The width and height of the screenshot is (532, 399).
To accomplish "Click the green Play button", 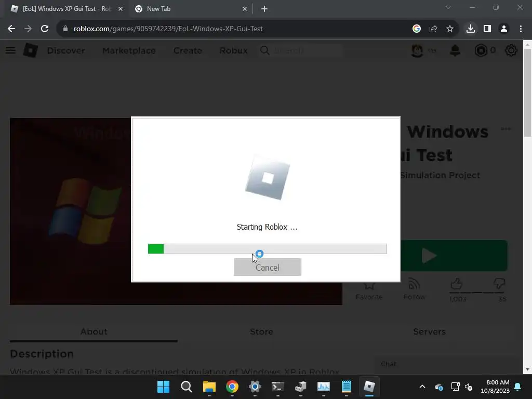I will point(454,256).
